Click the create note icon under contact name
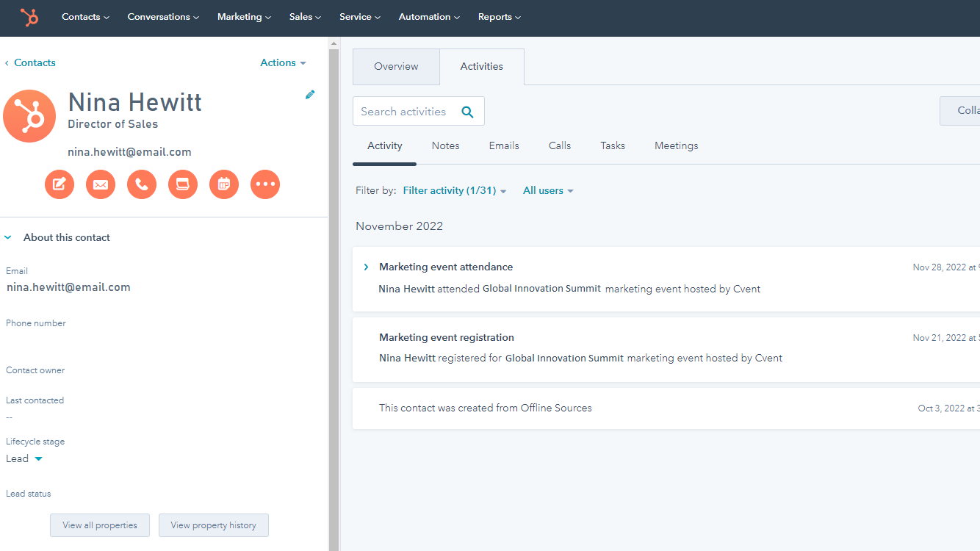 click(x=60, y=184)
